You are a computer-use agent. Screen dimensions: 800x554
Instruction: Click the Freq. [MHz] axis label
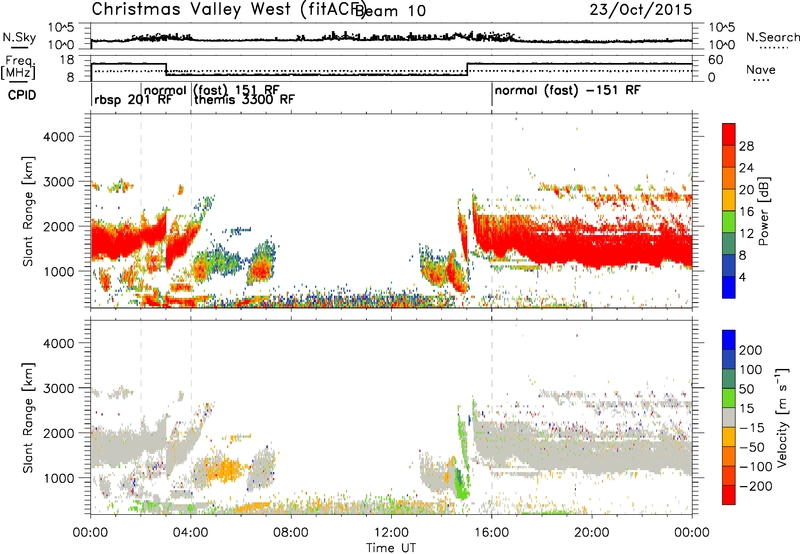point(18,68)
